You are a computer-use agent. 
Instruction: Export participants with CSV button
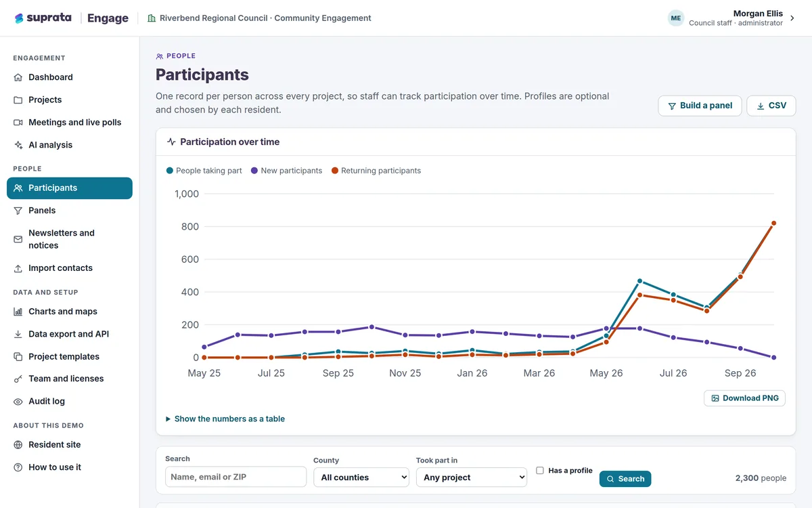771,106
